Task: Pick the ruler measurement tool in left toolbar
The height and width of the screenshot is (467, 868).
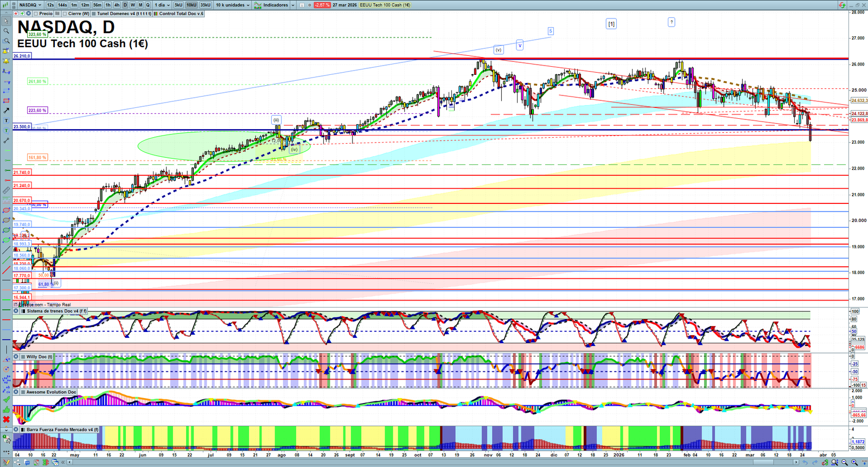Action: 6,190
